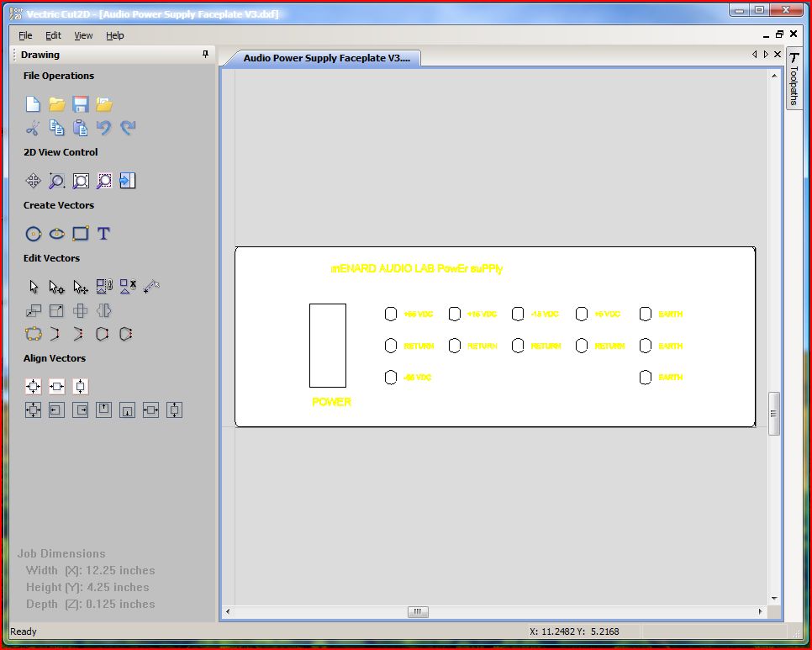Image resolution: width=812 pixels, height=650 pixels.
Task: Import vectors using second folder icon
Action: click(104, 104)
